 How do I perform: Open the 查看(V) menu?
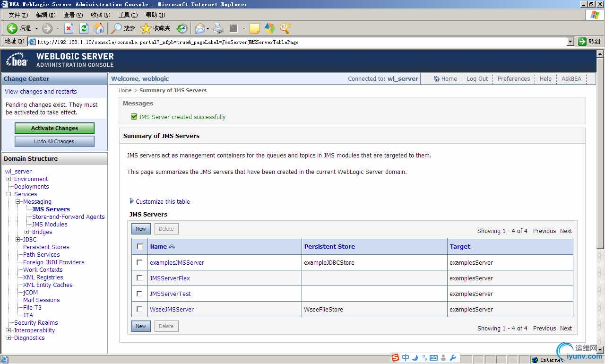point(73,15)
